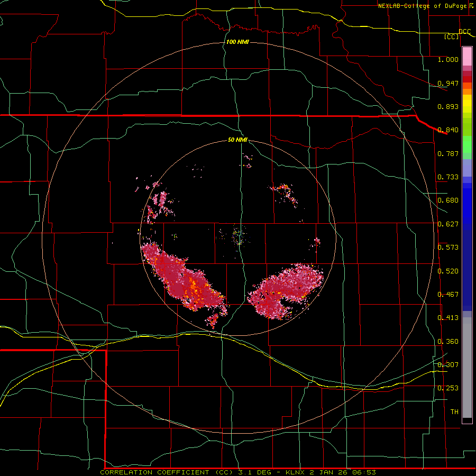The image size is (476, 476).
Task: Click the large southeast echo cluster
Action: pyautogui.click(x=286, y=292)
